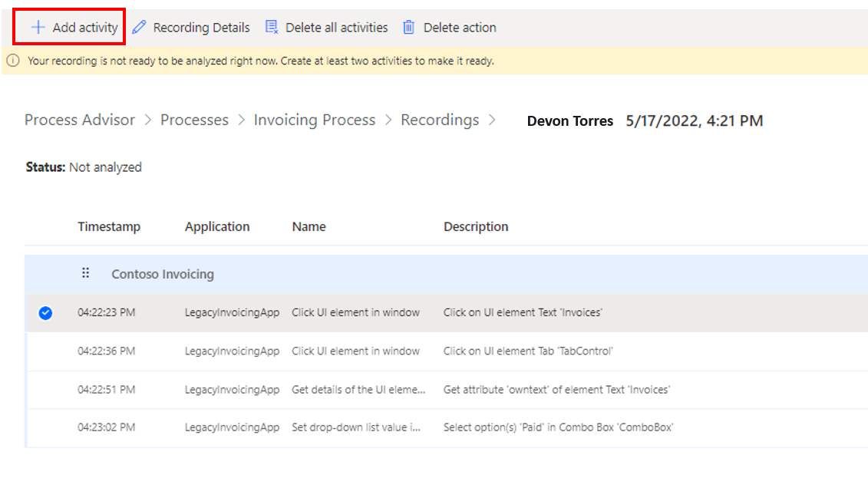Click chevron after Recordings breadcrumb
This screenshot has width=868, height=498.
click(492, 120)
